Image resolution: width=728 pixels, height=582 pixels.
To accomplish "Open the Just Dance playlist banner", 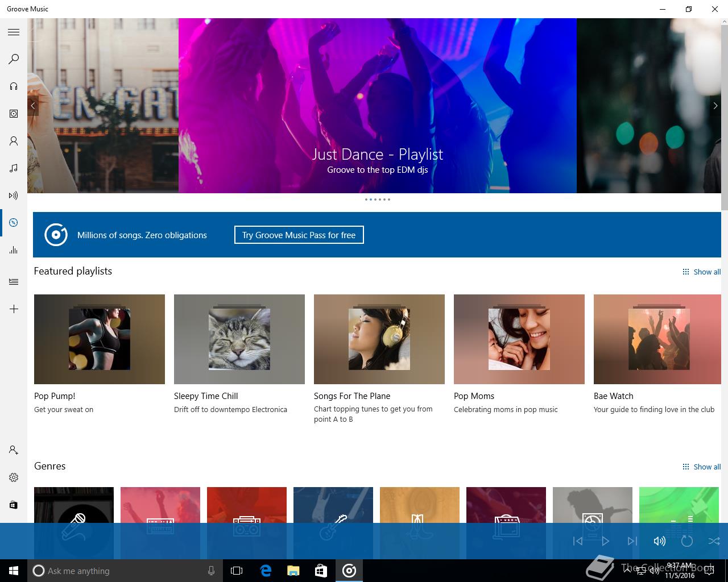I will pyautogui.click(x=378, y=106).
